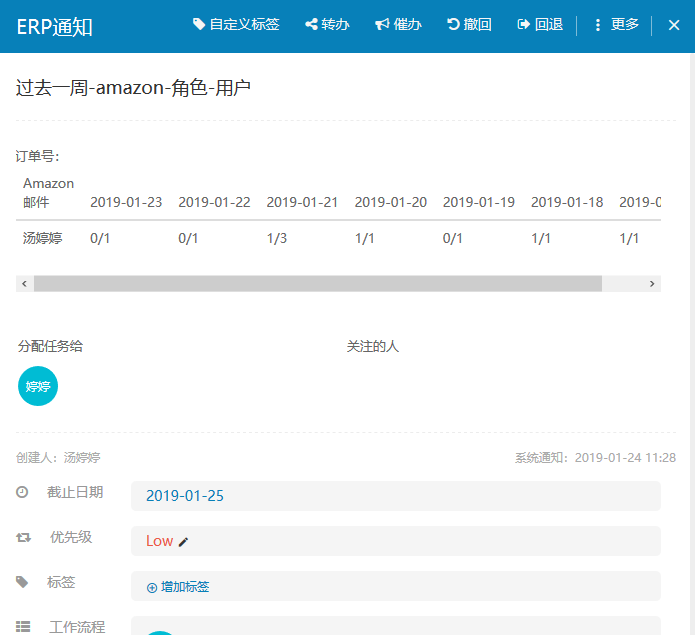Image resolution: width=695 pixels, height=635 pixels.
Task: Click the 转办 share icon button
Action: 327,25
